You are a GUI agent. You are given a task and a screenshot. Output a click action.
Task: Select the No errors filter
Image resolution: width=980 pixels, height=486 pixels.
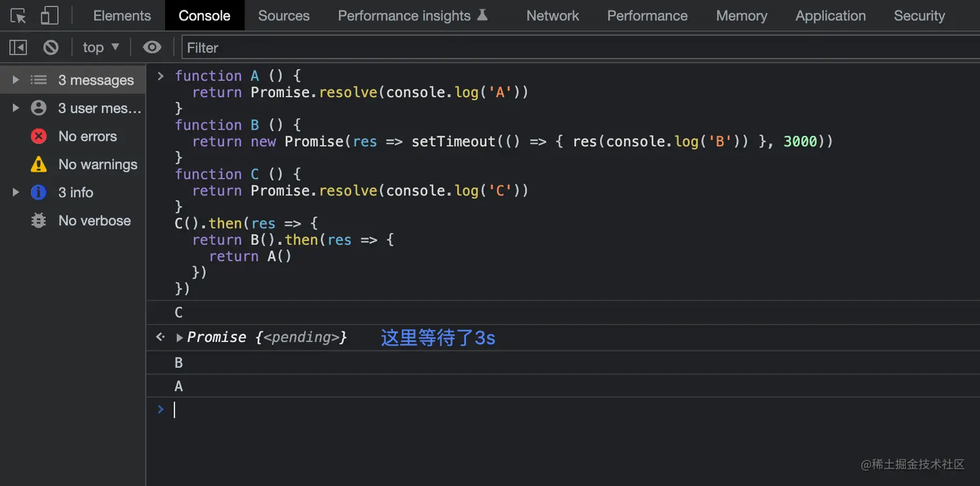tap(87, 136)
